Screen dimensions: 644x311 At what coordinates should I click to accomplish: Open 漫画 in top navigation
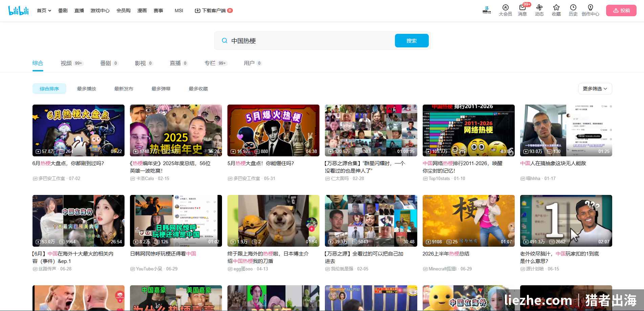pos(142,10)
